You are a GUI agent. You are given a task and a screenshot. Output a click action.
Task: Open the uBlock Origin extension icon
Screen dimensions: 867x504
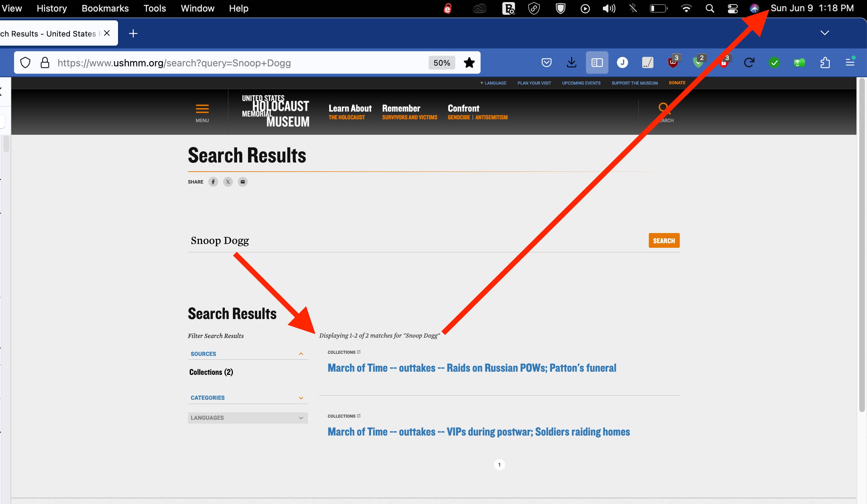(x=673, y=62)
